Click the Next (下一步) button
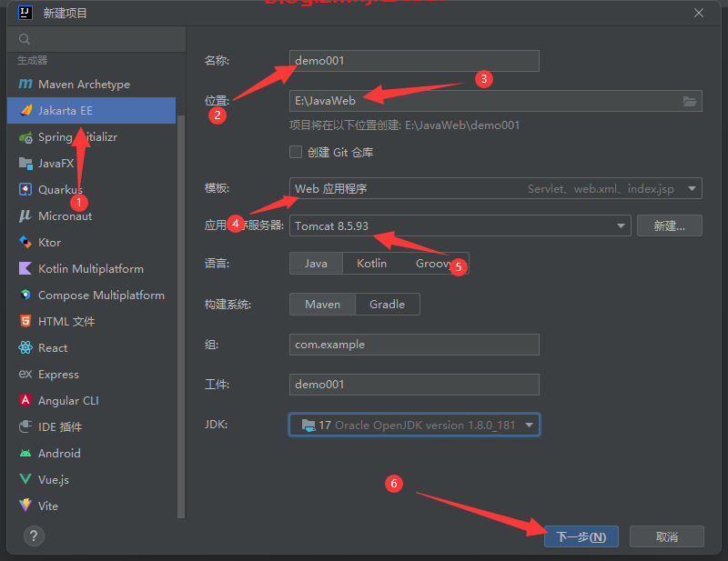Image resolution: width=728 pixels, height=561 pixels. [581, 536]
